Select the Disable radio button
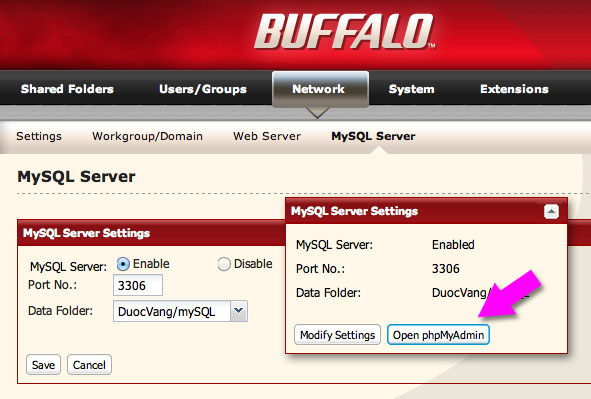591x399 pixels. 224,264
